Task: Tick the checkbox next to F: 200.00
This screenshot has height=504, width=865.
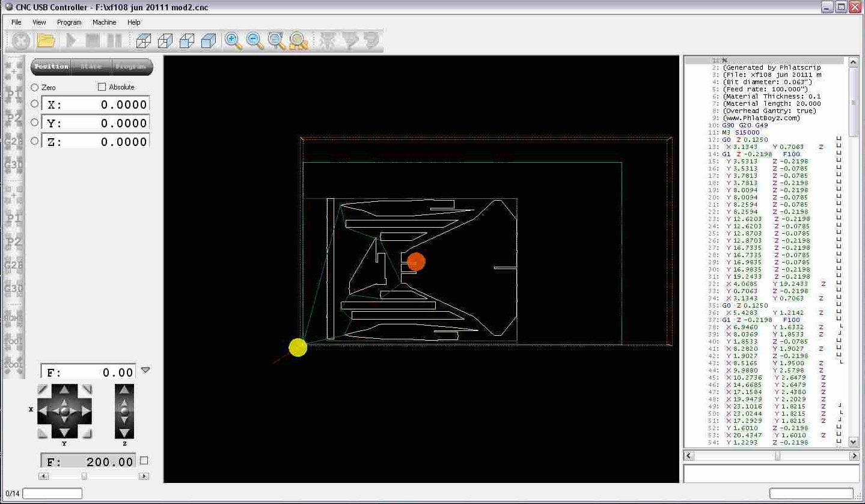Action: 144,461
